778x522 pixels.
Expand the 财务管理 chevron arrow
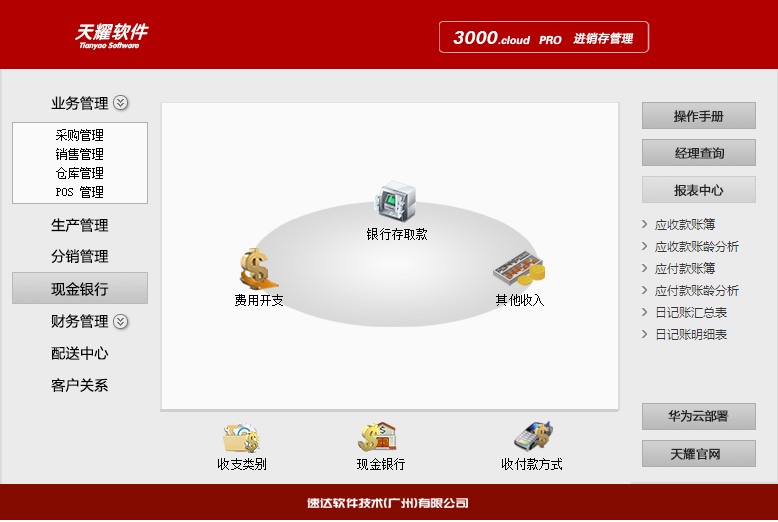pos(121,321)
